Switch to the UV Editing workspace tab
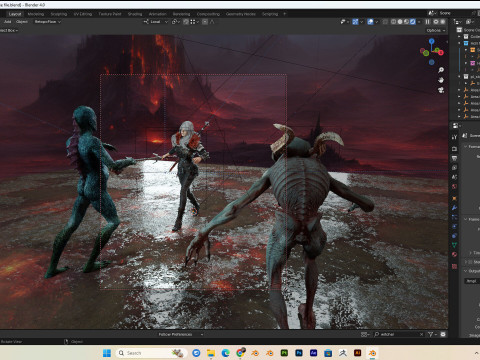The image size is (480, 360). [83, 14]
